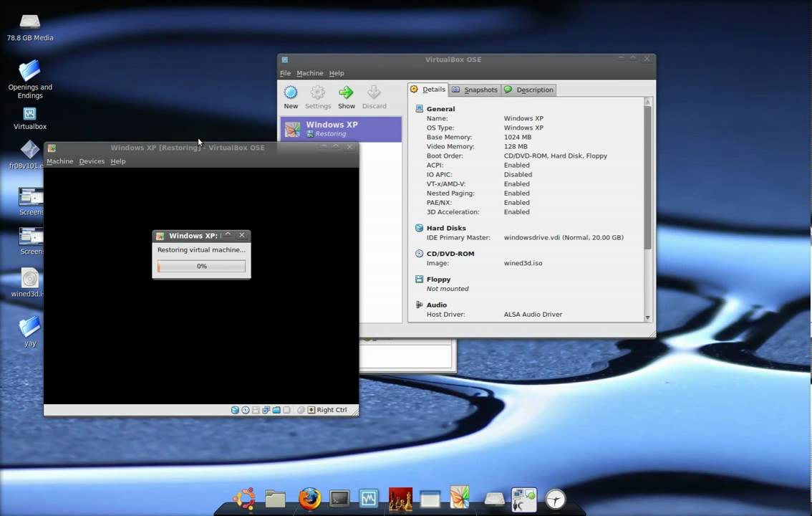Click the CD/DVD-ROM disc section icon
Viewport: 812px width, 516px height.
419,253
